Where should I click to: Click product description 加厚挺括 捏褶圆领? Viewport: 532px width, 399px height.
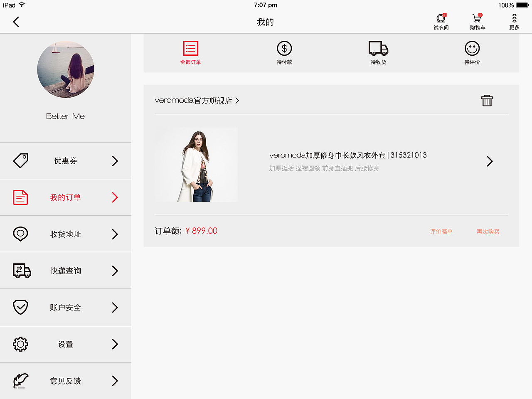tap(294, 168)
